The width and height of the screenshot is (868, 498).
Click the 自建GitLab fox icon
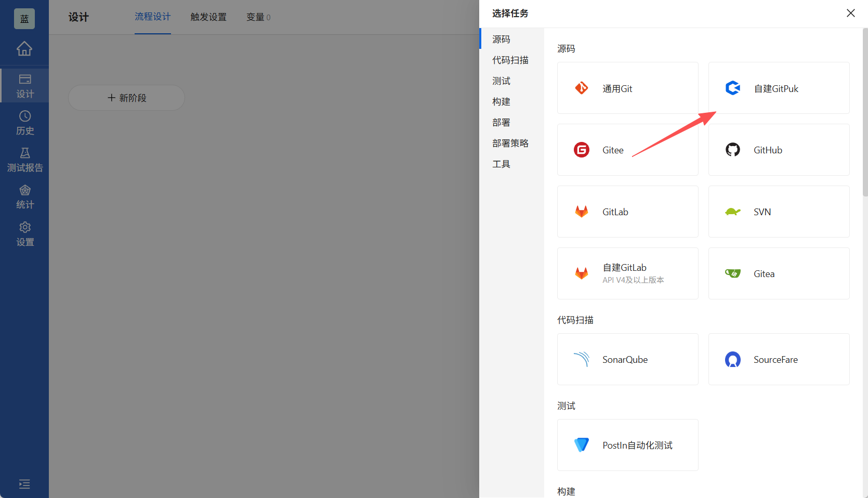click(x=581, y=273)
